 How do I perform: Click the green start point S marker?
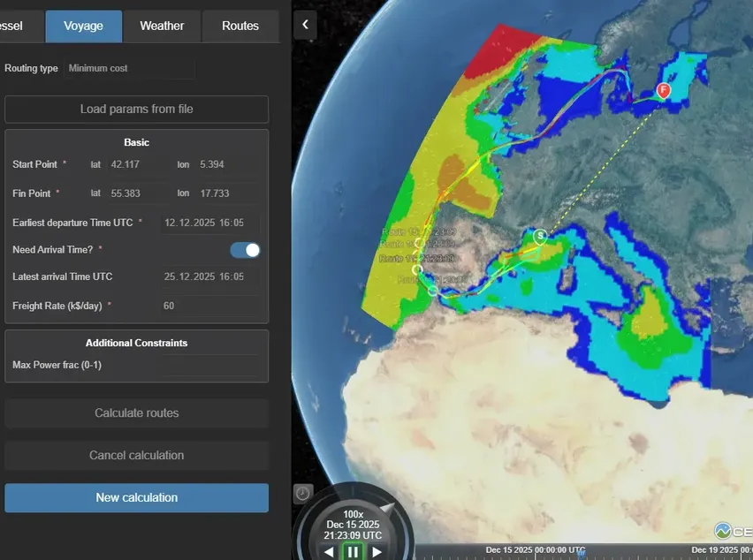pyautogui.click(x=540, y=236)
